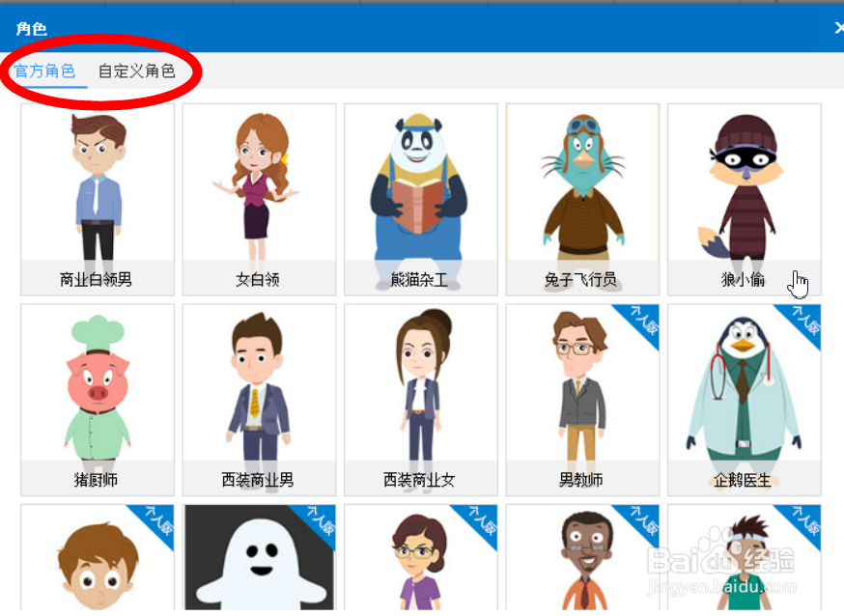Choose the 西装商业女 character
Image resolution: width=844 pixels, height=616 pixels.
pos(421,400)
